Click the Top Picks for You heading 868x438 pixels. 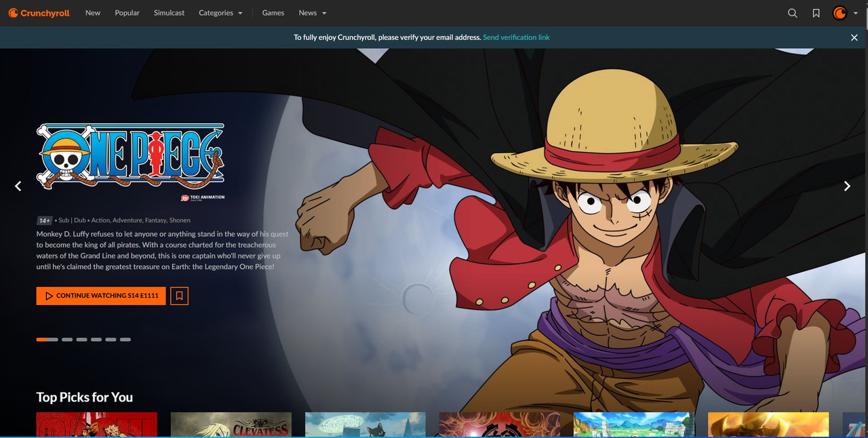[85, 397]
